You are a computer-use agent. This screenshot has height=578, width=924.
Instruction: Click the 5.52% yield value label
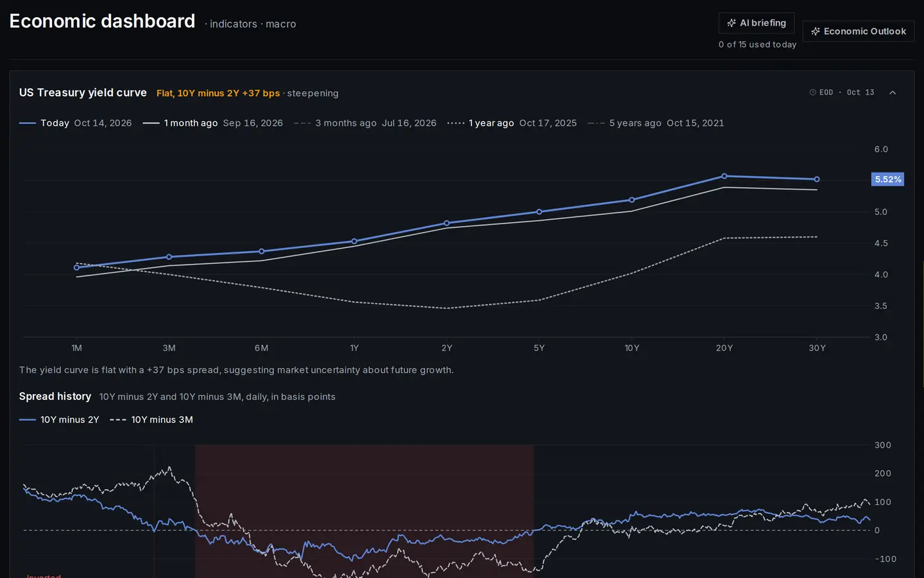pyautogui.click(x=888, y=179)
